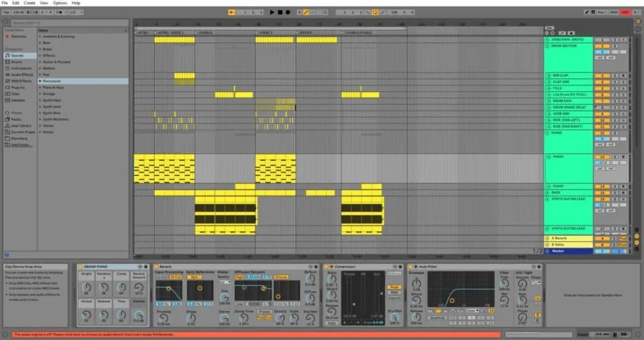Start playback with the Play button
The width and height of the screenshot is (644, 340).
coord(272,13)
